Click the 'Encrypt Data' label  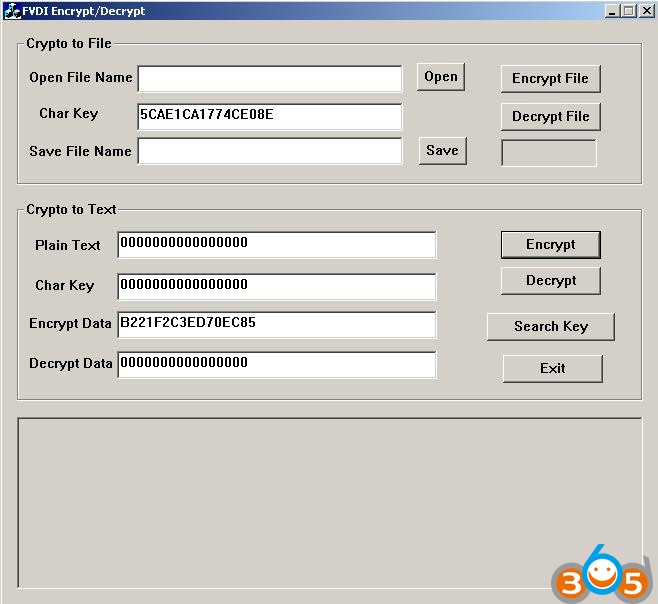coord(70,324)
